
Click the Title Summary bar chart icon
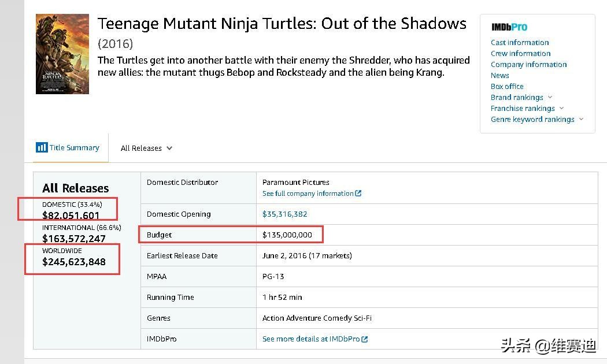pyautogui.click(x=42, y=147)
